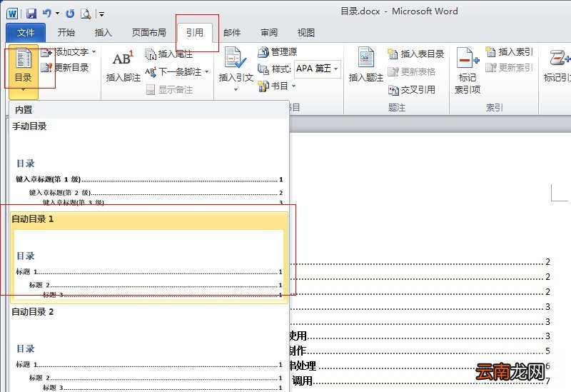This screenshot has width=571, height=392.
Task: Click the Word application icon in title bar
Action: pyautogui.click(x=12, y=14)
